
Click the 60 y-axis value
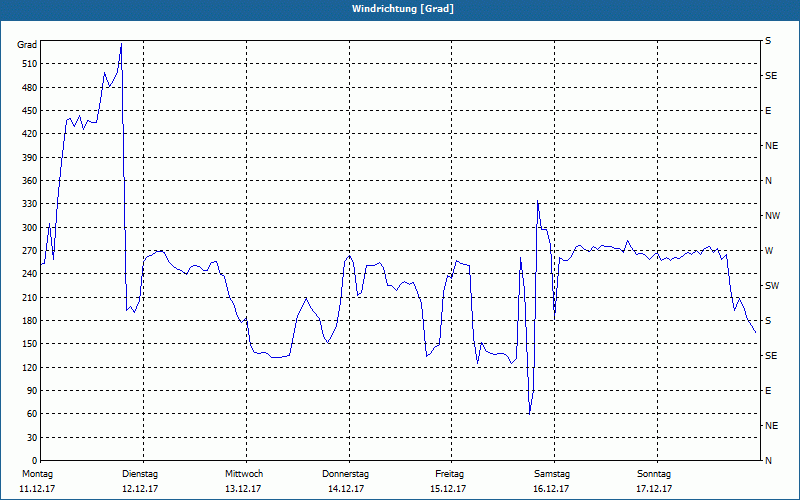(33, 414)
